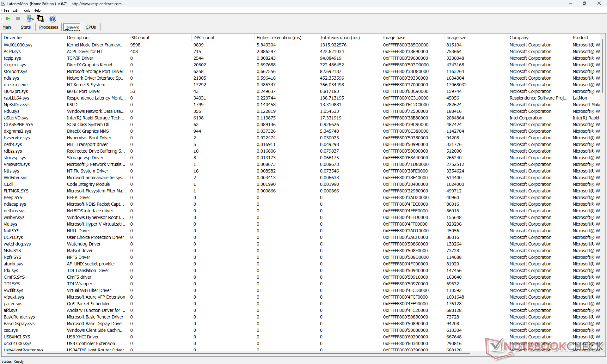607x364 pixels.
Task: Click the overlapping squares toolbar icon
Action: click(x=40, y=19)
